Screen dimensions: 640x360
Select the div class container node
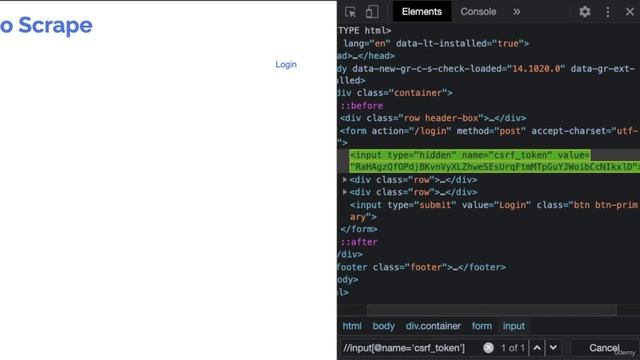[x=395, y=93]
